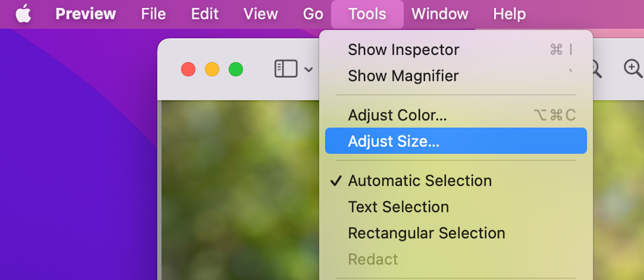Show the Inspector panel
The width and height of the screenshot is (644, 280).
[403, 50]
